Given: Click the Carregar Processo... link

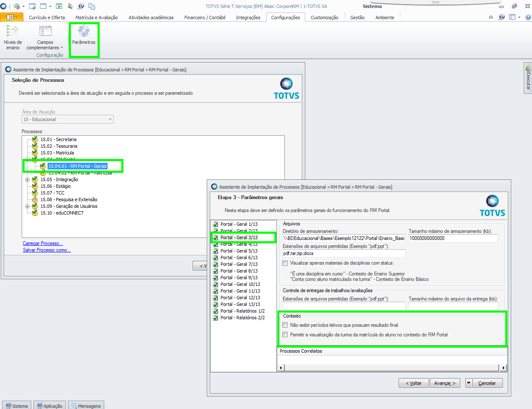Looking at the screenshot, I should pyautogui.click(x=43, y=243).
